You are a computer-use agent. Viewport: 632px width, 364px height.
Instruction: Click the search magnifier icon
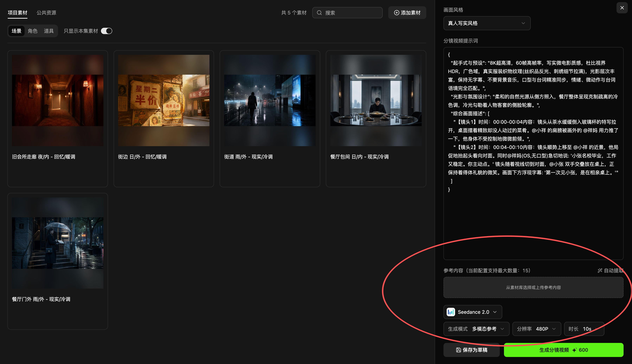pyautogui.click(x=319, y=13)
